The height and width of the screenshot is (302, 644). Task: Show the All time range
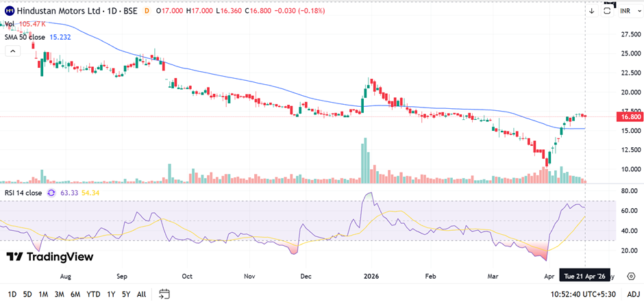tap(141, 294)
